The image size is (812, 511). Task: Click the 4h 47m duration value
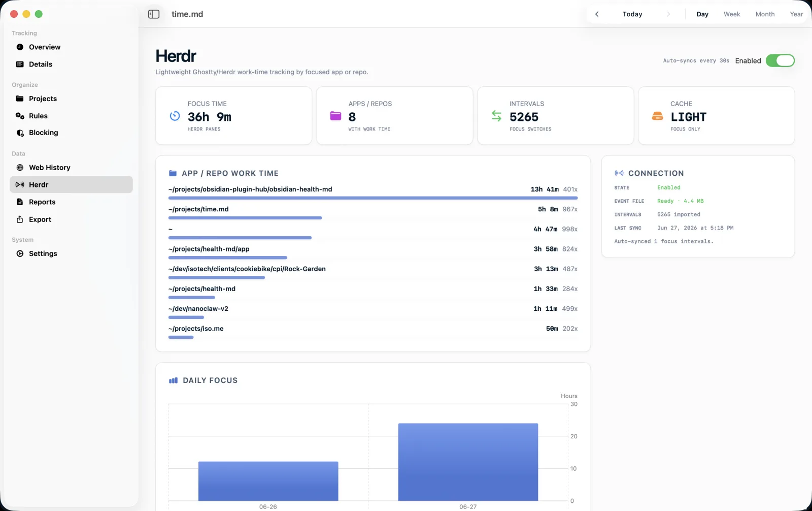tap(545, 229)
